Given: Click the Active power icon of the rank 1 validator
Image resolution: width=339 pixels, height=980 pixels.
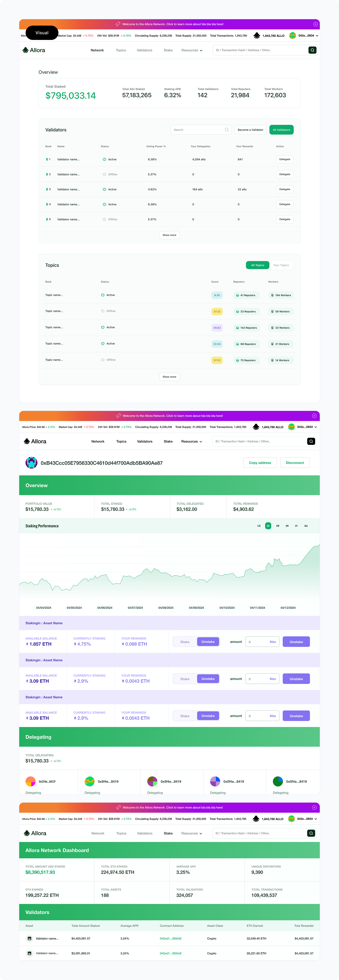Looking at the screenshot, I should pyautogui.click(x=104, y=159).
